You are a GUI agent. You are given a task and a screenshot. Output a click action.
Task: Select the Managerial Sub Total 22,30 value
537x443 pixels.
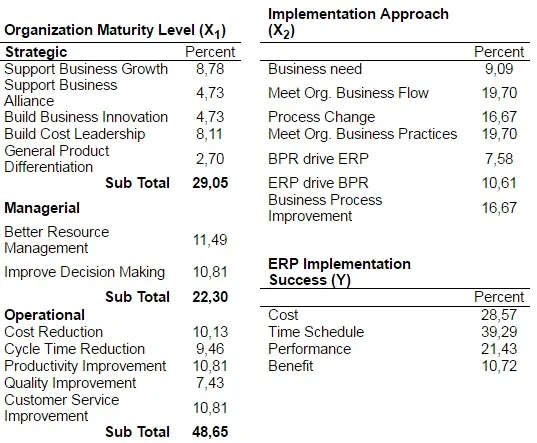coord(210,297)
